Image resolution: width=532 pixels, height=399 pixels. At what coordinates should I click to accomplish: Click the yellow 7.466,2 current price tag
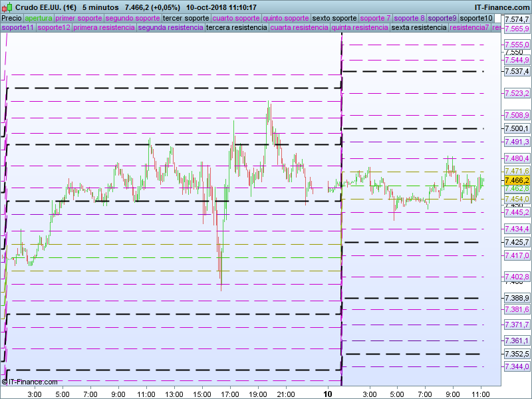tap(517, 180)
